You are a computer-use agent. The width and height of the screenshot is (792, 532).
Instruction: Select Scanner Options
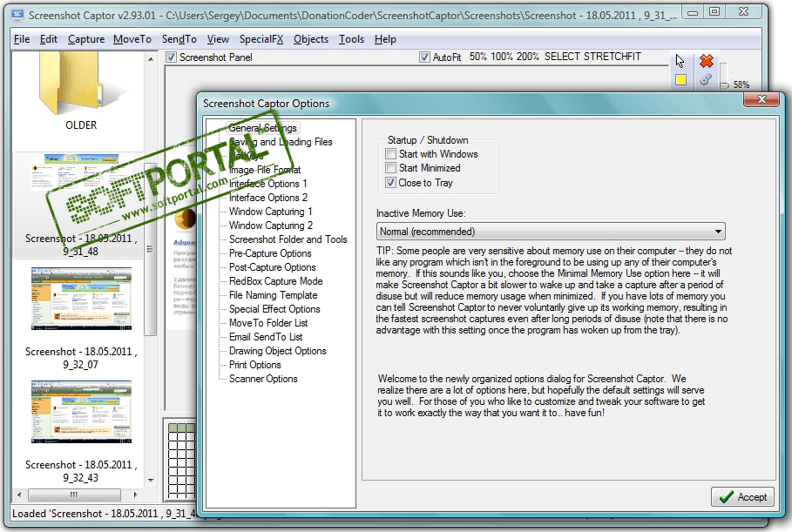pyautogui.click(x=263, y=379)
